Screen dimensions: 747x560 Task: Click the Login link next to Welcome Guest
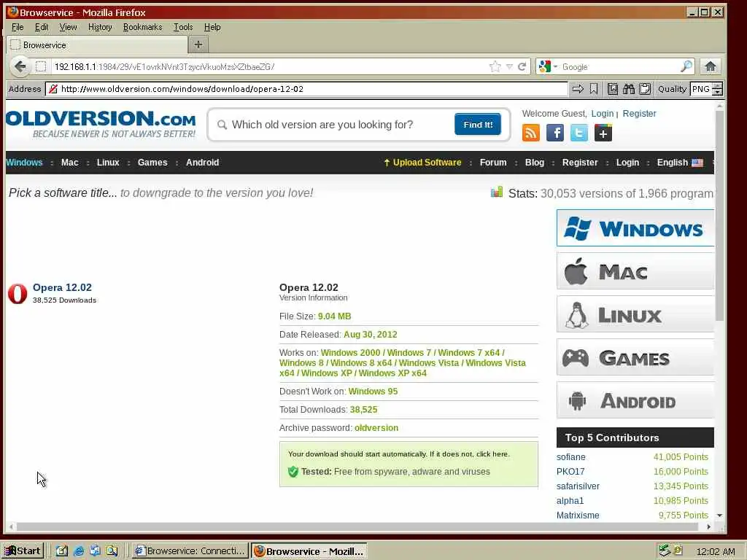click(602, 113)
